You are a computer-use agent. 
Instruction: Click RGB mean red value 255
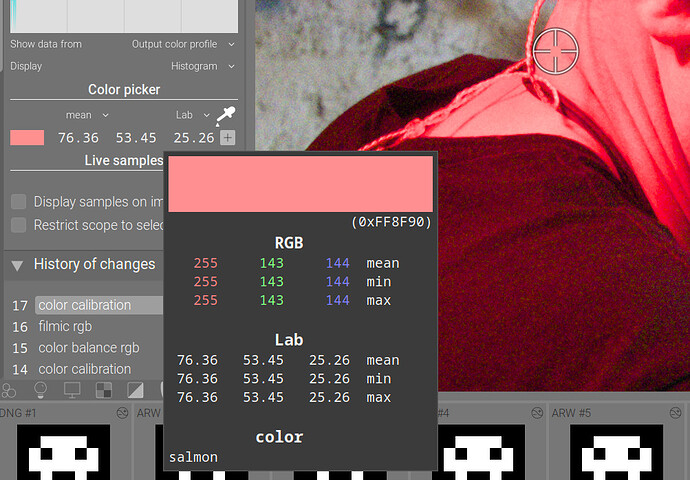pos(206,263)
